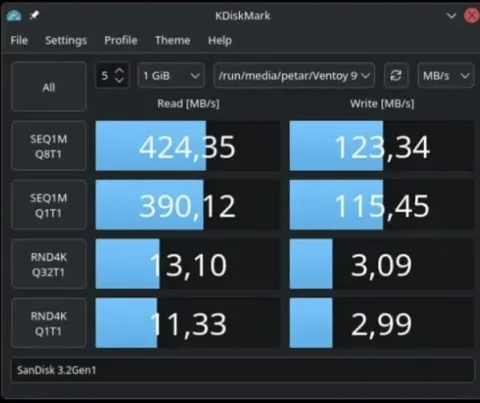Open the Theme menu

[173, 40]
